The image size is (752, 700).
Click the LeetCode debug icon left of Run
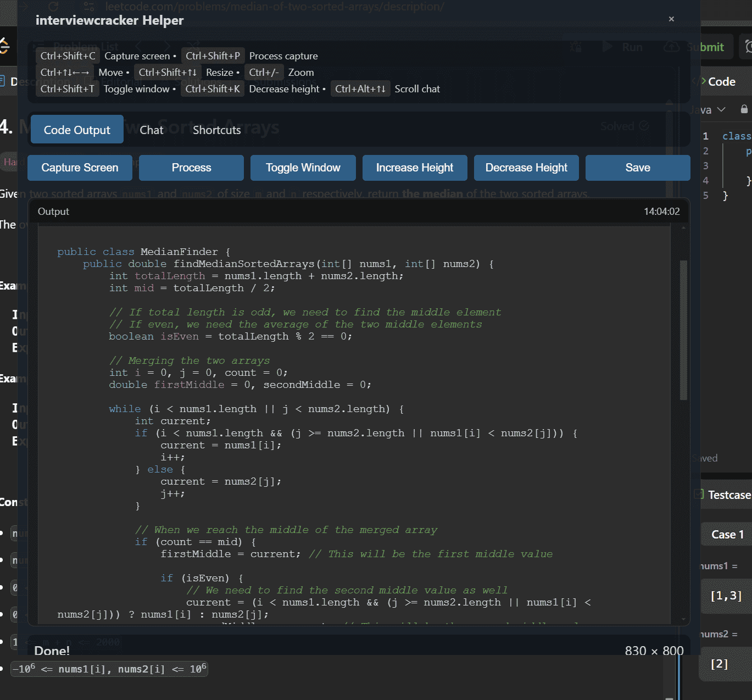(576, 47)
